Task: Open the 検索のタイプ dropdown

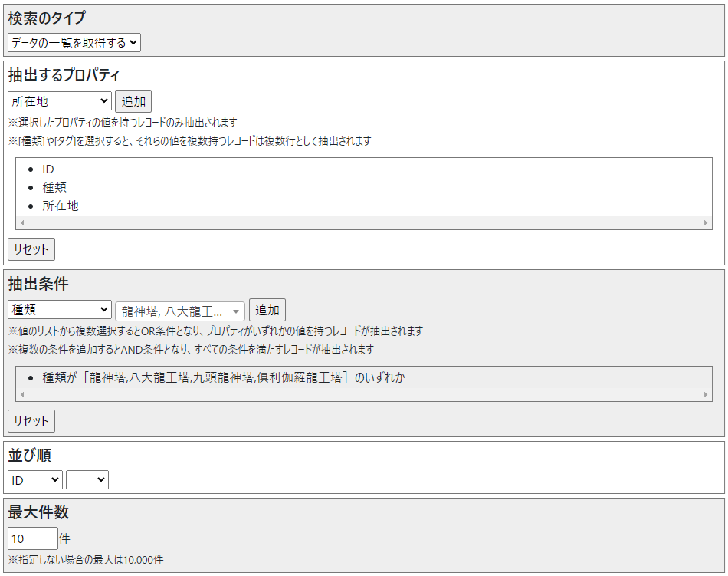Action: 74,43
